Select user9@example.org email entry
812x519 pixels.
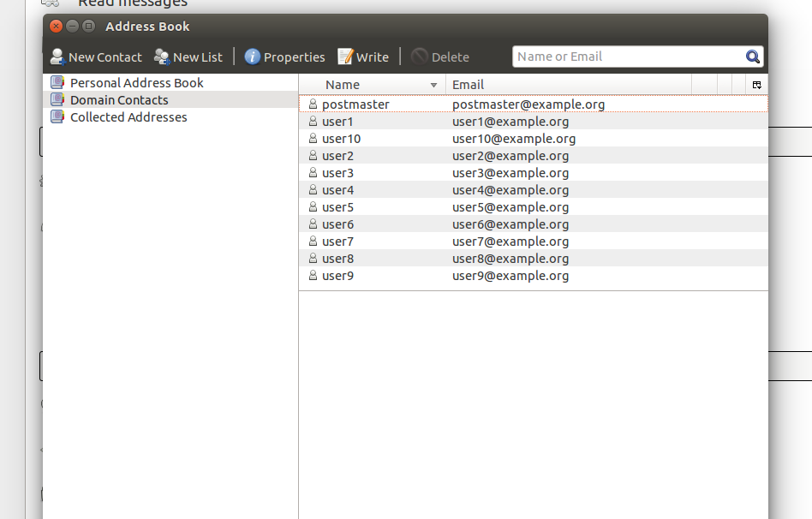tap(510, 276)
